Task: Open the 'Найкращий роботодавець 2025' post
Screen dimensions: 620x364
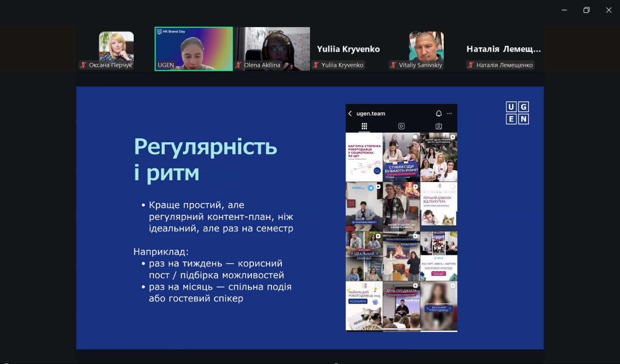Action: click(364, 306)
